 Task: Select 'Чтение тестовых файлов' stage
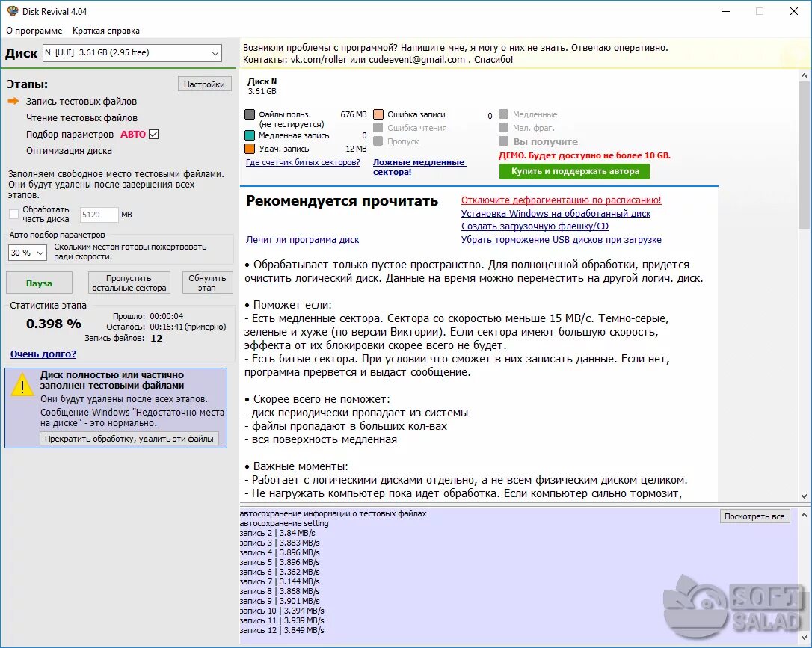coord(81,118)
